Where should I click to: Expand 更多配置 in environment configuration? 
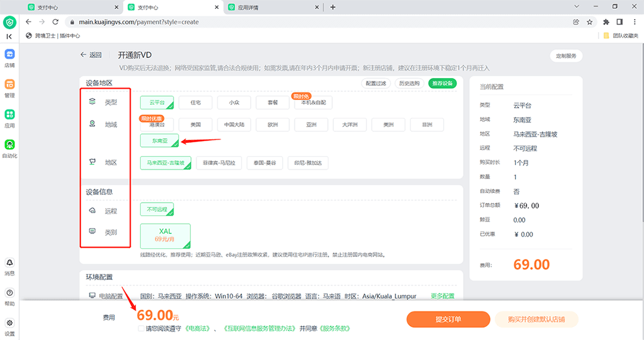point(442,296)
